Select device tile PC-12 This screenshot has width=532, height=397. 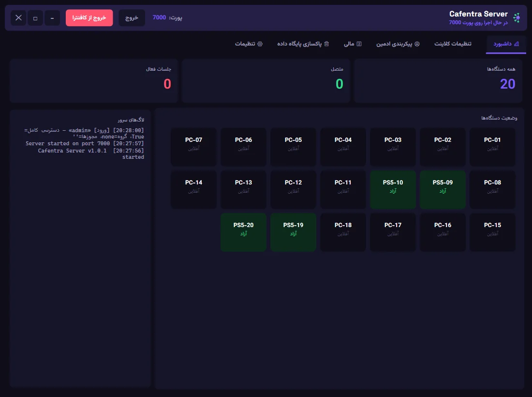click(x=293, y=189)
